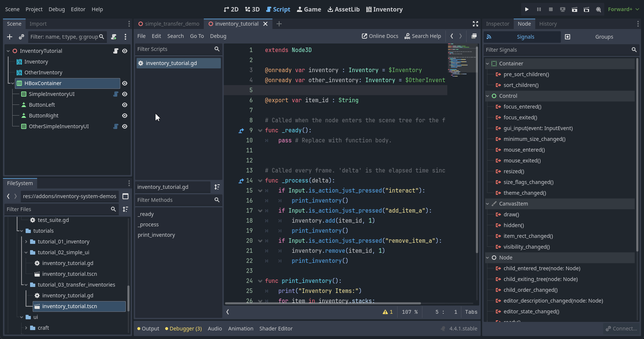Toggle visibility of HBoxContainer node
The image size is (644, 339).
125,83
